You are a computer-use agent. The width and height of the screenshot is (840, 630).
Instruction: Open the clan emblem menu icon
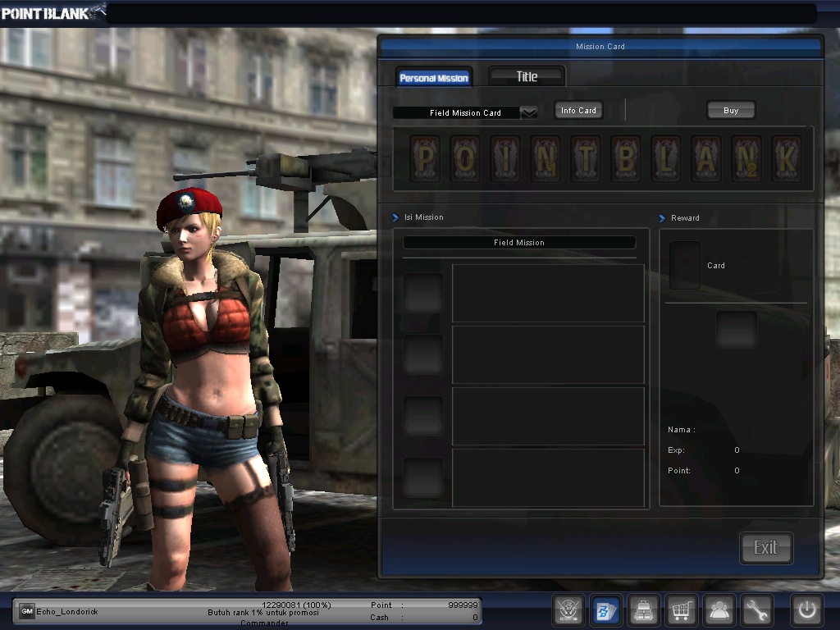[x=568, y=609]
